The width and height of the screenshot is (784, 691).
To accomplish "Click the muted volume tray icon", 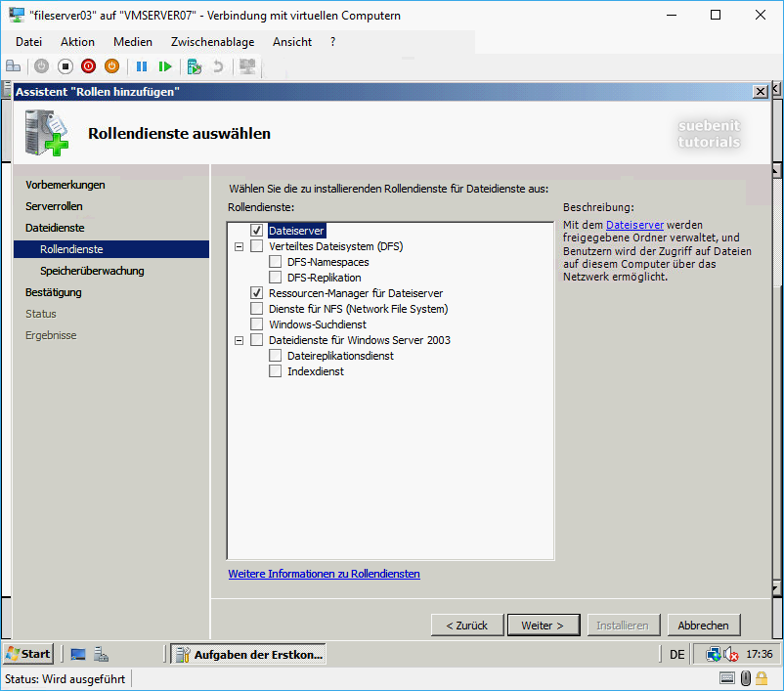I will [x=731, y=654].
